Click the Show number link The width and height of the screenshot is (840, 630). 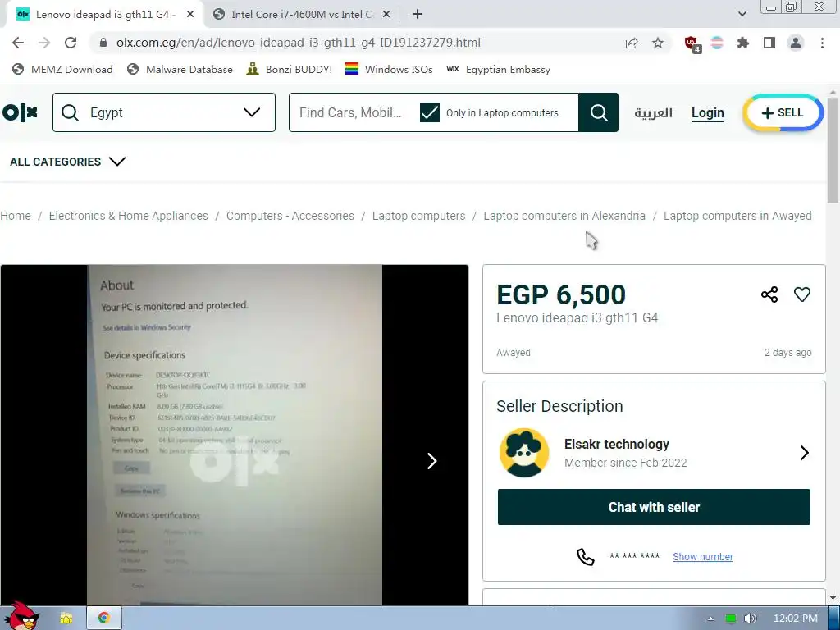(703, 557)
